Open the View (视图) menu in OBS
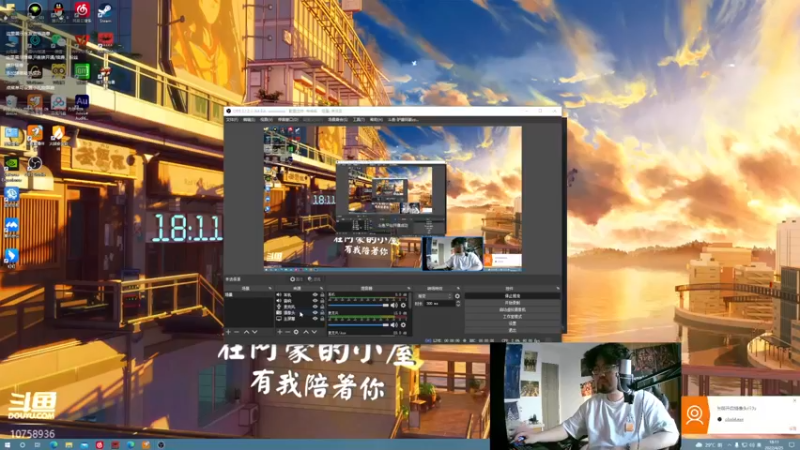The width and height of the screenshot is (800, 450). tap(266, 119)
